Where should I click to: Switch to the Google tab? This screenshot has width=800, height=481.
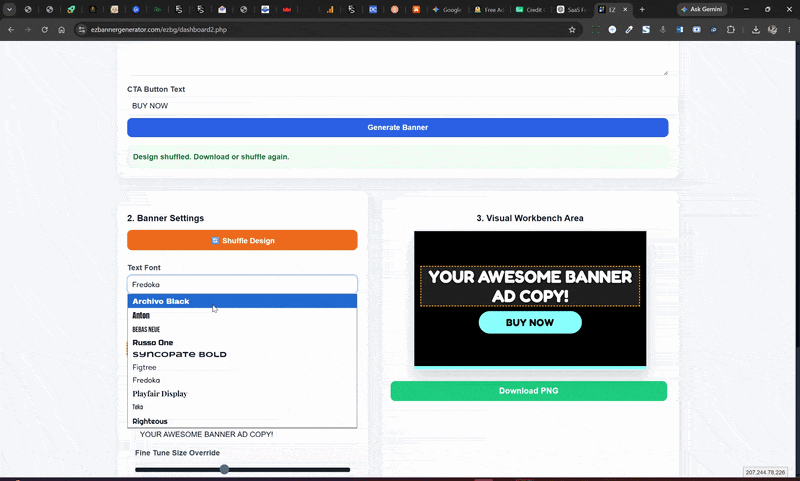447,9
